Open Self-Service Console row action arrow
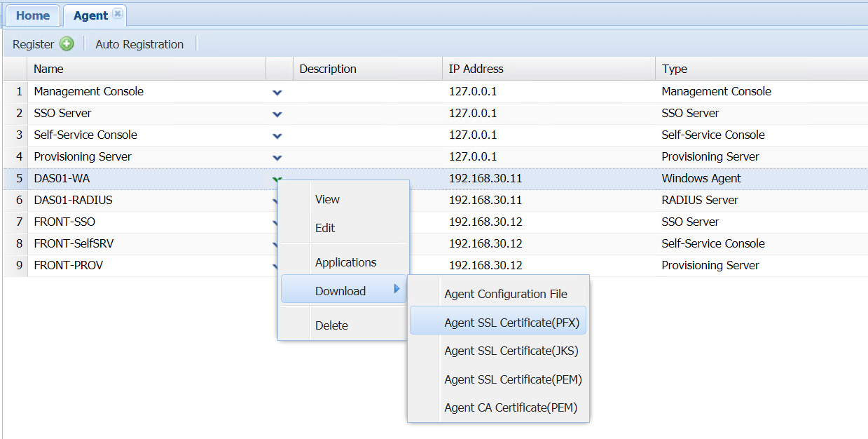 (277, 135)
